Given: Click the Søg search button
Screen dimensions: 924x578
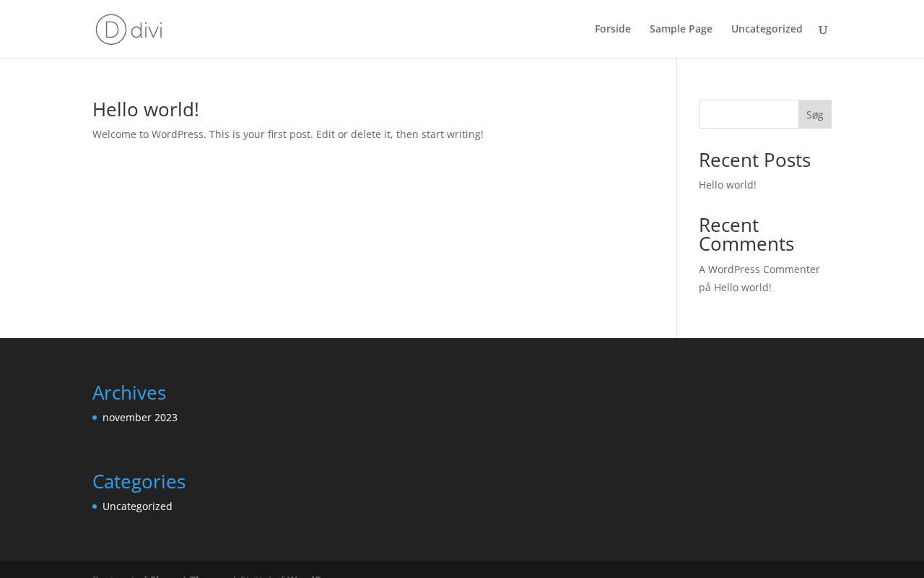Looking at the screenshot, I should tap(815, 114).
